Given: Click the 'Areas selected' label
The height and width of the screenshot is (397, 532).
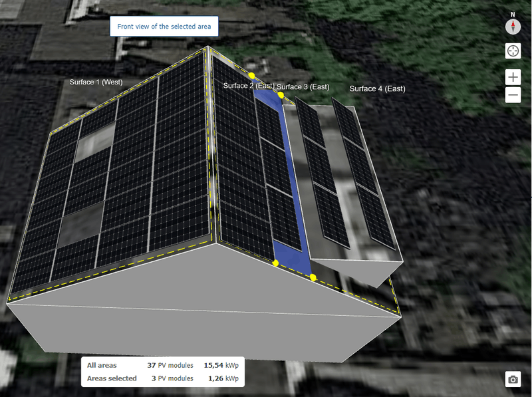Looking at the screenshot, I should [112, 378].
